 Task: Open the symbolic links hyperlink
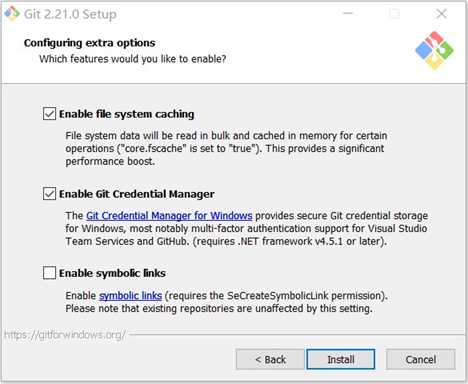(x=131, y=296)
